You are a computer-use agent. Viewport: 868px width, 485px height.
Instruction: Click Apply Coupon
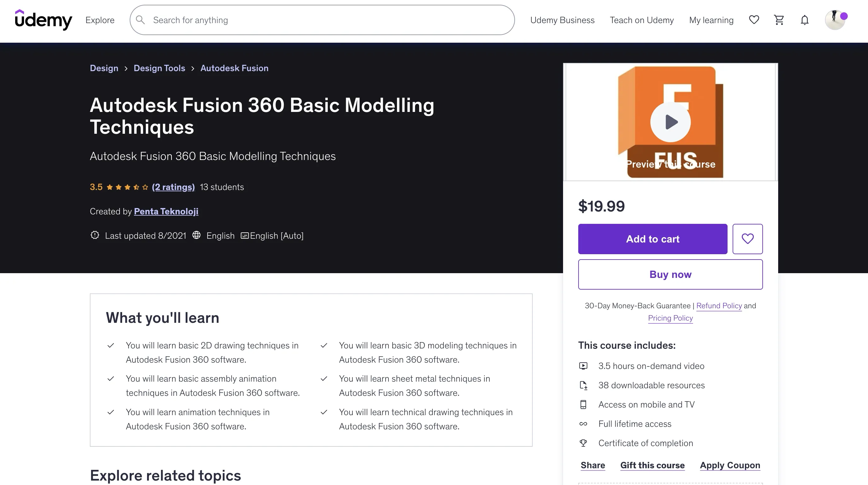click(x=730, y=465)
